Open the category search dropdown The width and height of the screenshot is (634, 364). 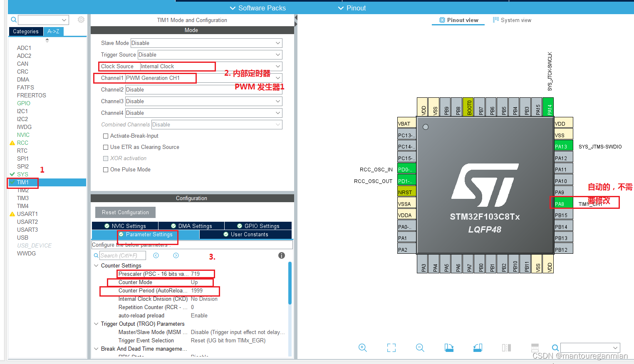point(64,20)
